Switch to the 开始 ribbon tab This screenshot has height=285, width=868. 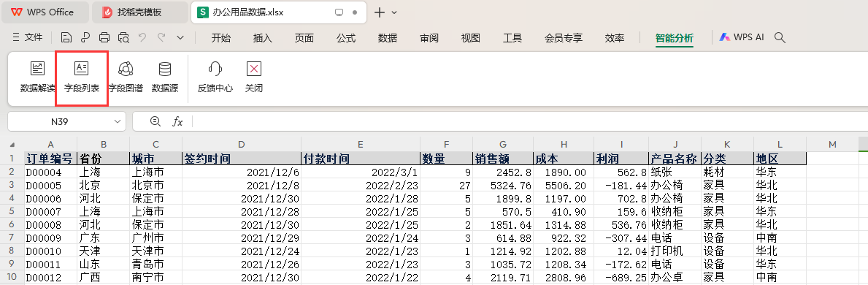(221, 38)
